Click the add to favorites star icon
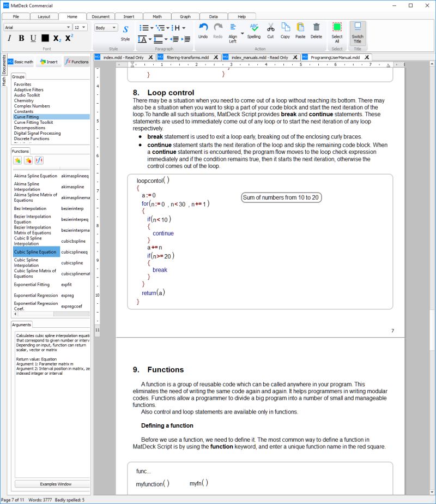The height and width of the screenshot is (504, 436). tap(17, 160)
